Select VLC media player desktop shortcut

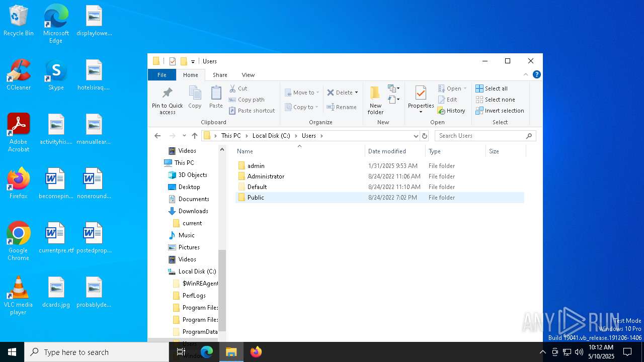pos(18,296)
